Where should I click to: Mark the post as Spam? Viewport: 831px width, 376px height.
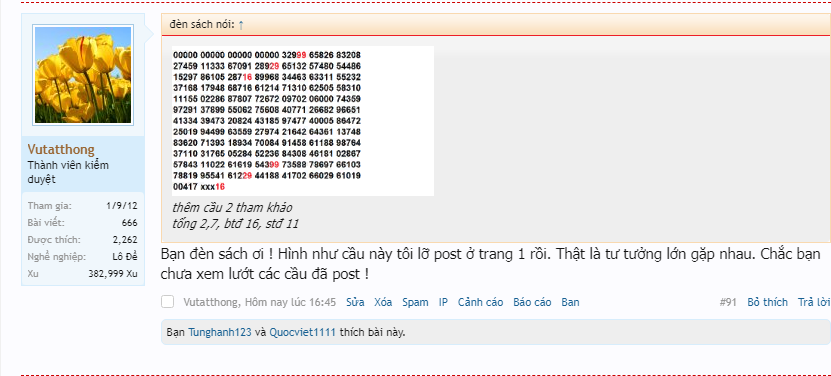[x=416, y=302]
